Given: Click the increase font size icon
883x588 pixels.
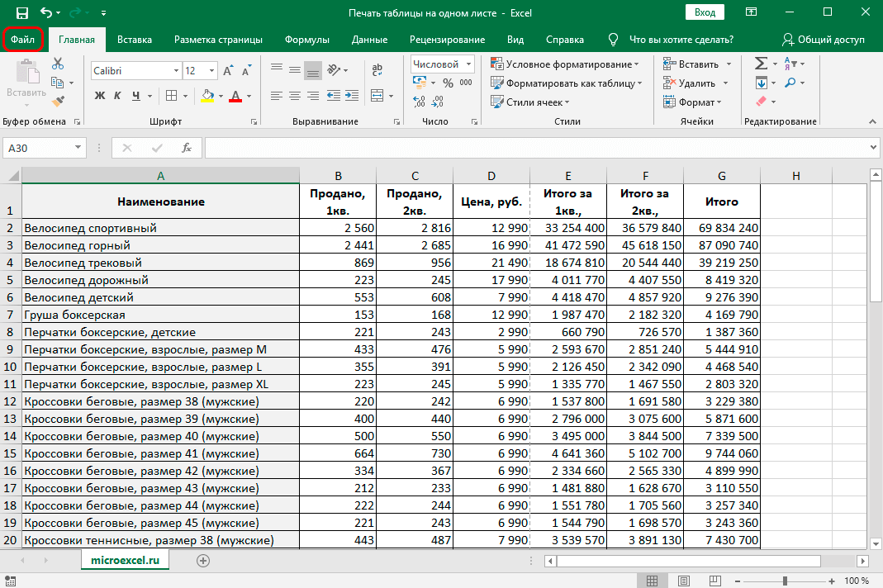Looking at the screenshot, I should (x=229, y=71).
